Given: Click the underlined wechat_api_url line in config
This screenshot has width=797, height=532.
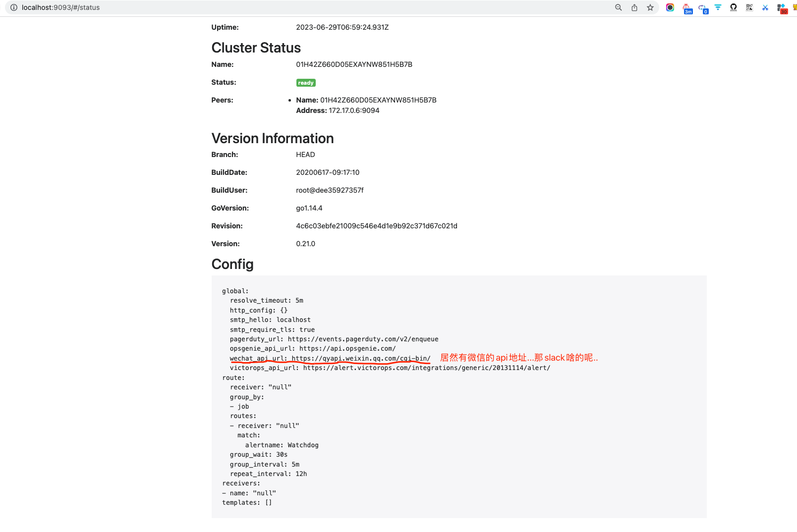Looking at the screenshot, I should [330, 358].
